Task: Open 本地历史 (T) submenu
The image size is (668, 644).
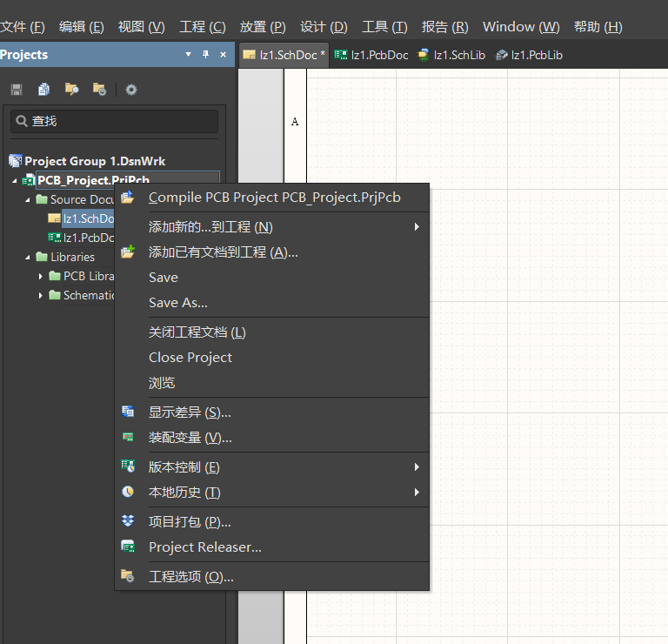Action: click(x=271, y=493)
